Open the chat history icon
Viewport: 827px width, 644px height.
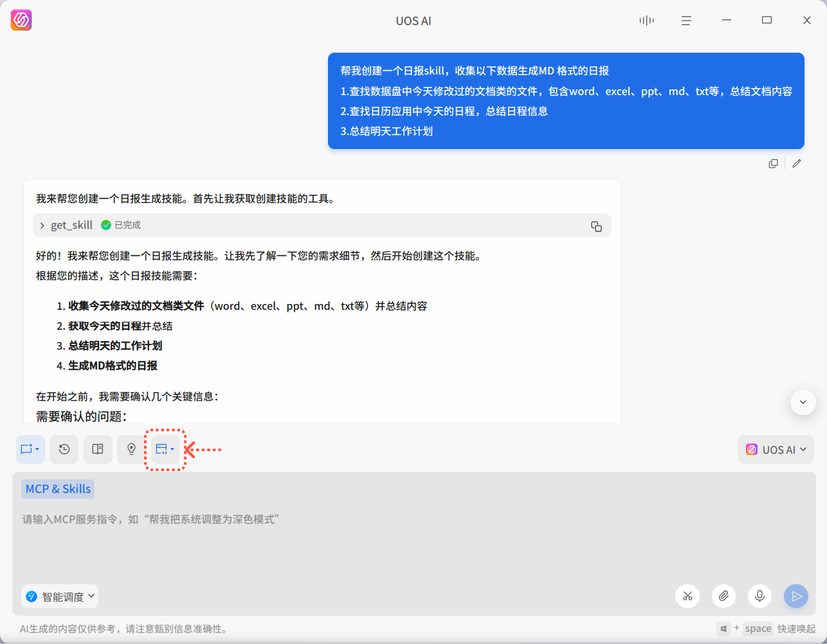point(64,449)
